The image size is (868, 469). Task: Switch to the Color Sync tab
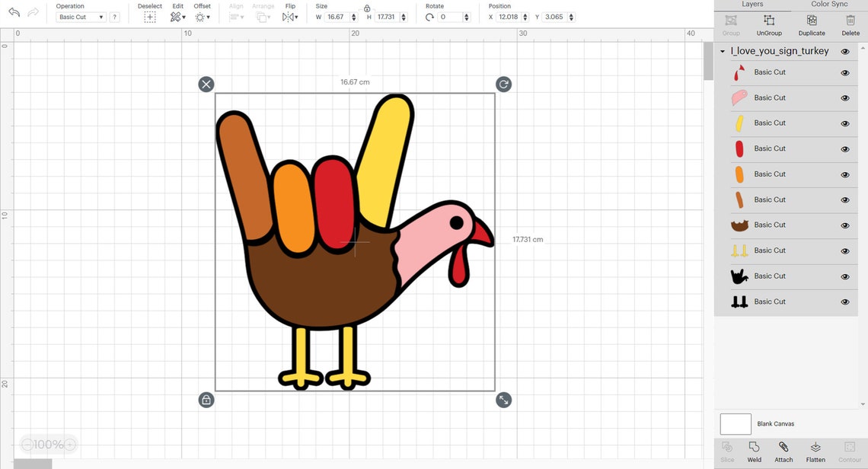(829, 4)
